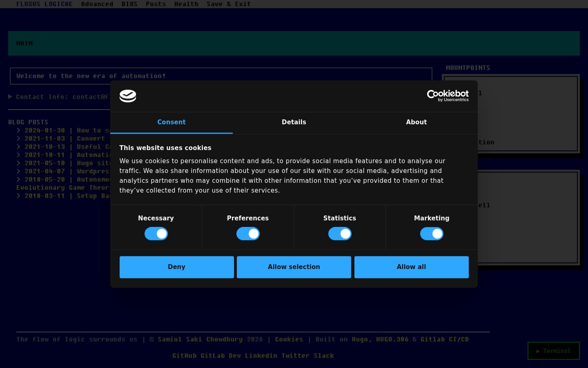Open the 2021-10-11 Automatic blog post

click(x=67, y=155)
